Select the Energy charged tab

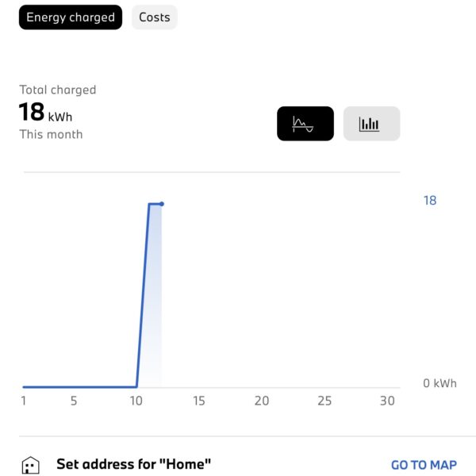tap(71, 17)
